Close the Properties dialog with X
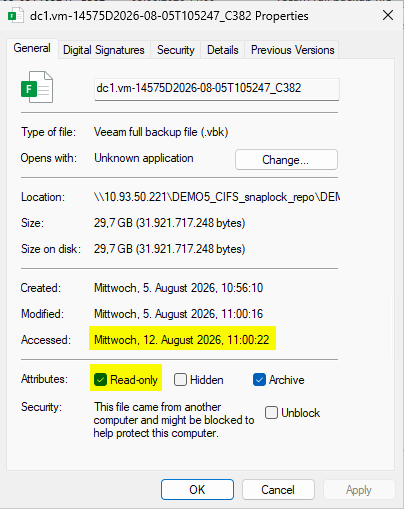The width and height of the screenshot is (404, 510). [388, 15]
